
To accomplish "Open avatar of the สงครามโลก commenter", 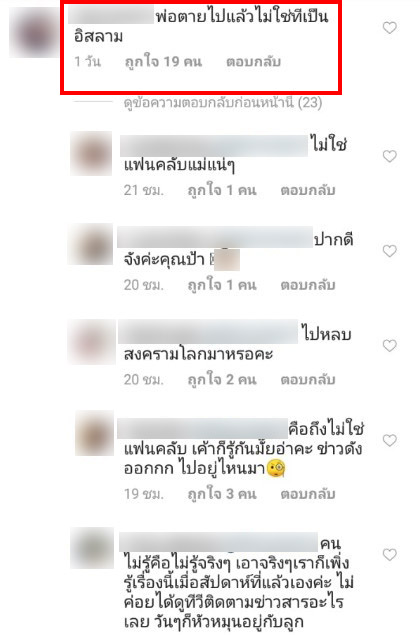I will pos(92,342).
